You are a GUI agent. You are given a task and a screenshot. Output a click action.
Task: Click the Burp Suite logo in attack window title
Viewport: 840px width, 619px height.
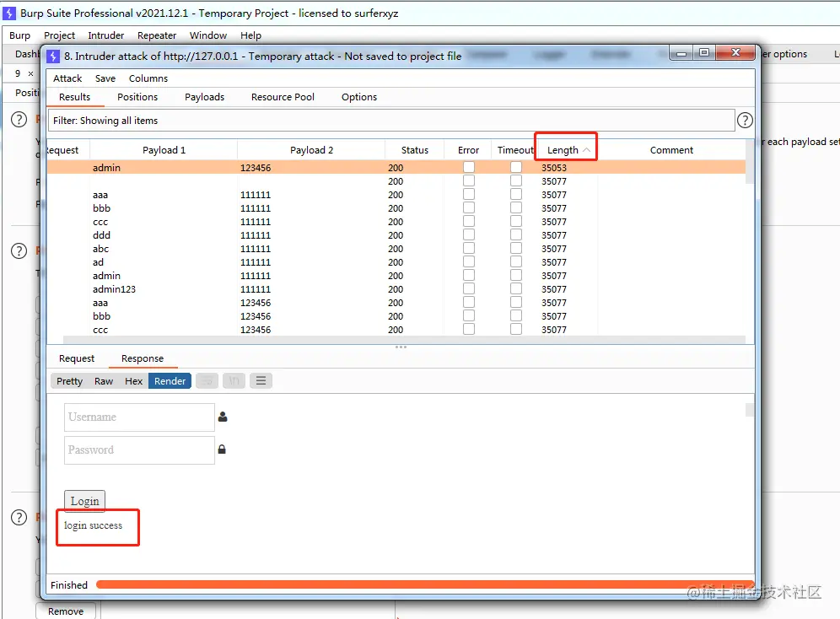[53, 57]
